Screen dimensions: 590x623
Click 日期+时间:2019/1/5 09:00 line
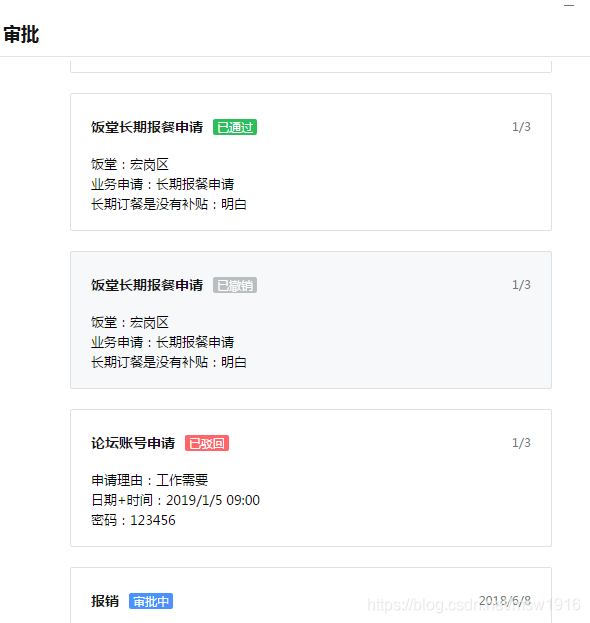tap(176, 500)
